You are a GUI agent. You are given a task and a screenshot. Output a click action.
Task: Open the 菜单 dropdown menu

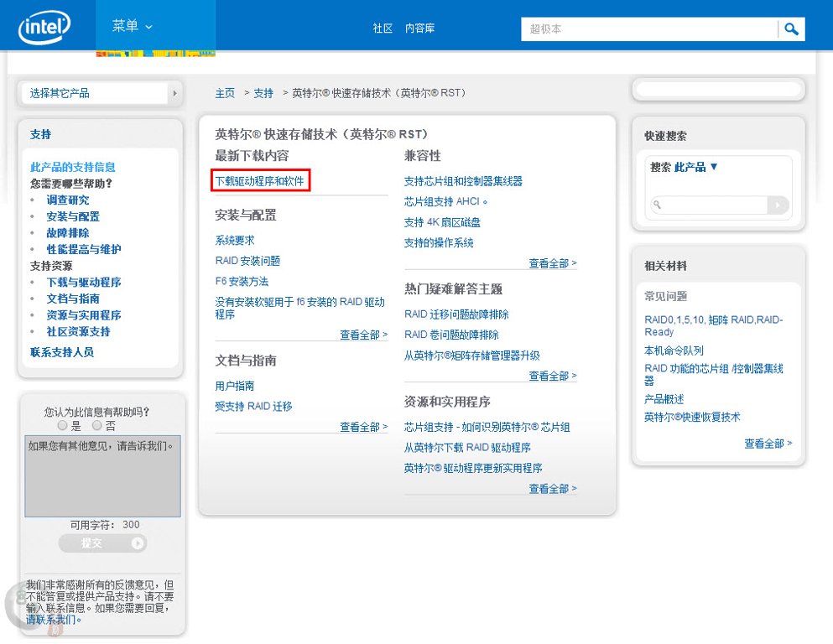[x=133, y=26]
